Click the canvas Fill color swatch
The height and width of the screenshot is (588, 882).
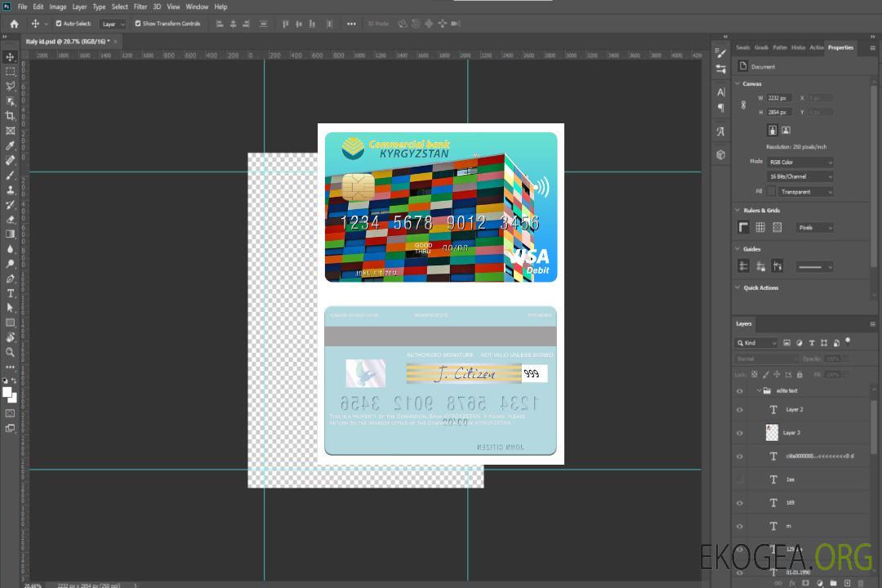pyautogui.click(x=771, y=191)
